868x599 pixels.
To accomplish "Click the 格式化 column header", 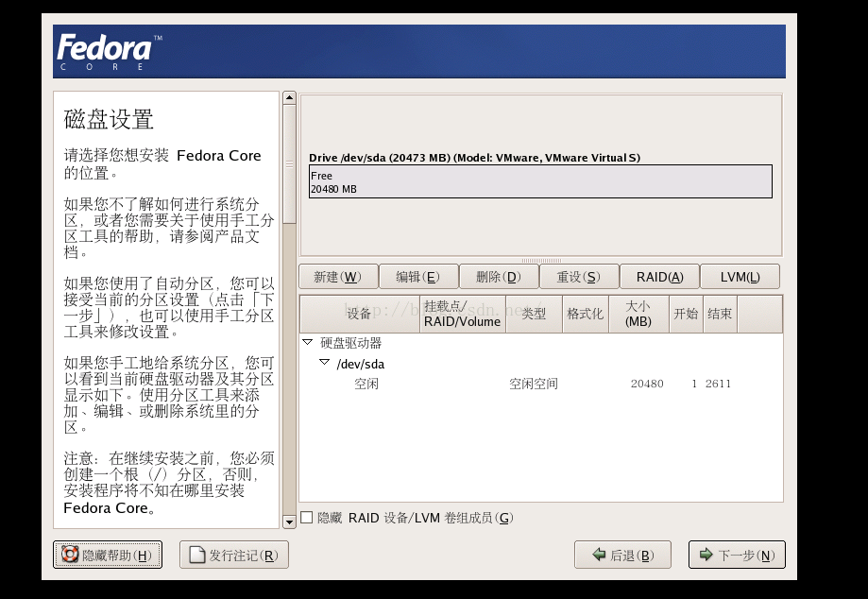I will 586,314.
